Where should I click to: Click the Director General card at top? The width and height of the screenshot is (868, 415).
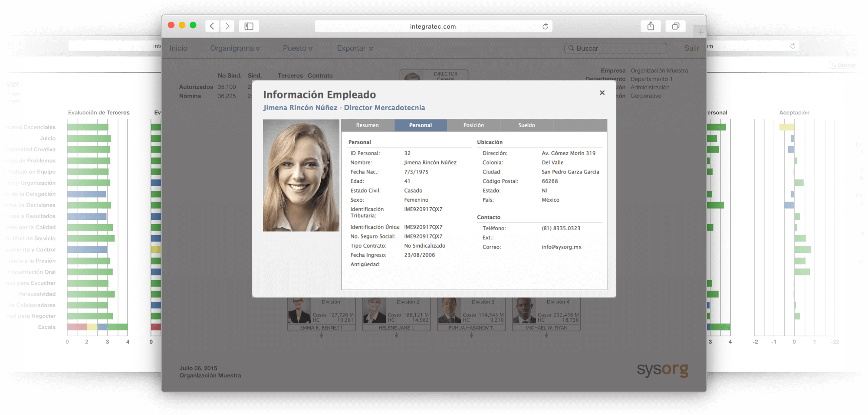(x=434, y=75)
